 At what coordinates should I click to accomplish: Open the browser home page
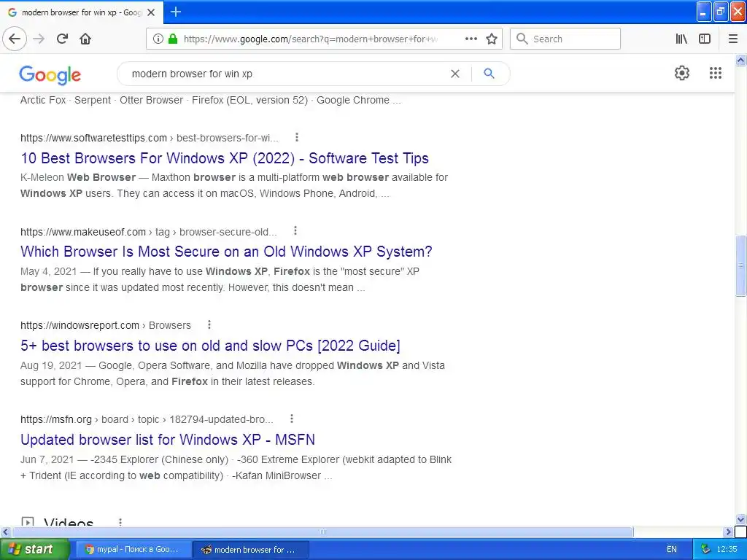85,39
